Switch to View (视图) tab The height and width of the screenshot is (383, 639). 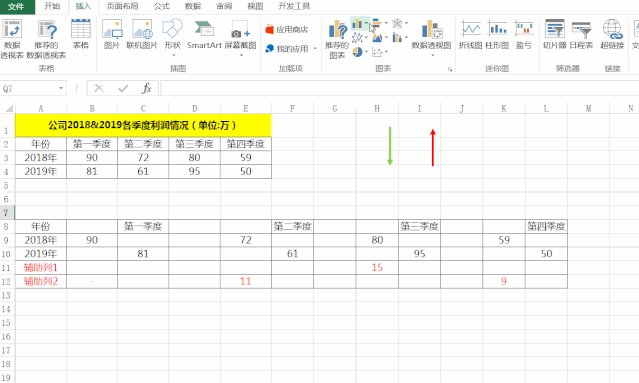(x=255, y=6)
